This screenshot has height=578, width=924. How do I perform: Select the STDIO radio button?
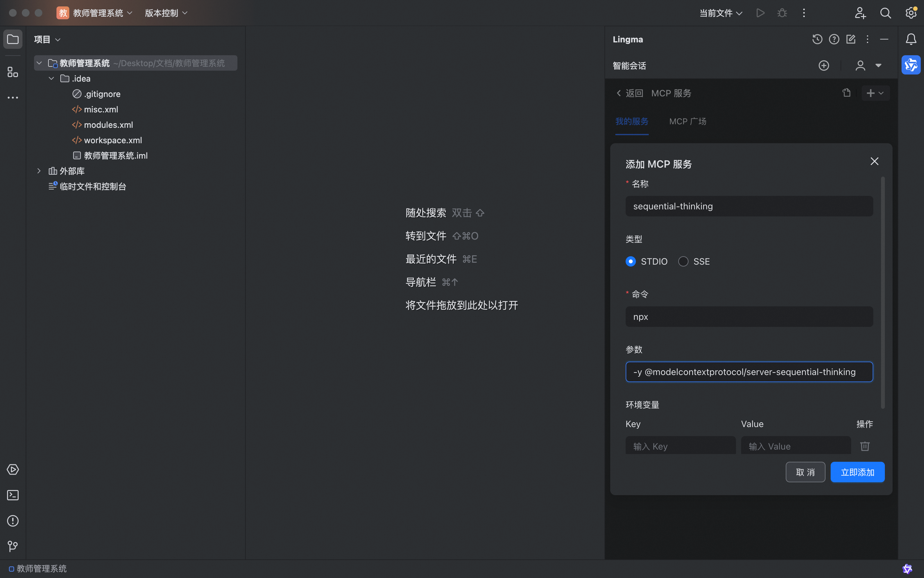coord(631,261)
